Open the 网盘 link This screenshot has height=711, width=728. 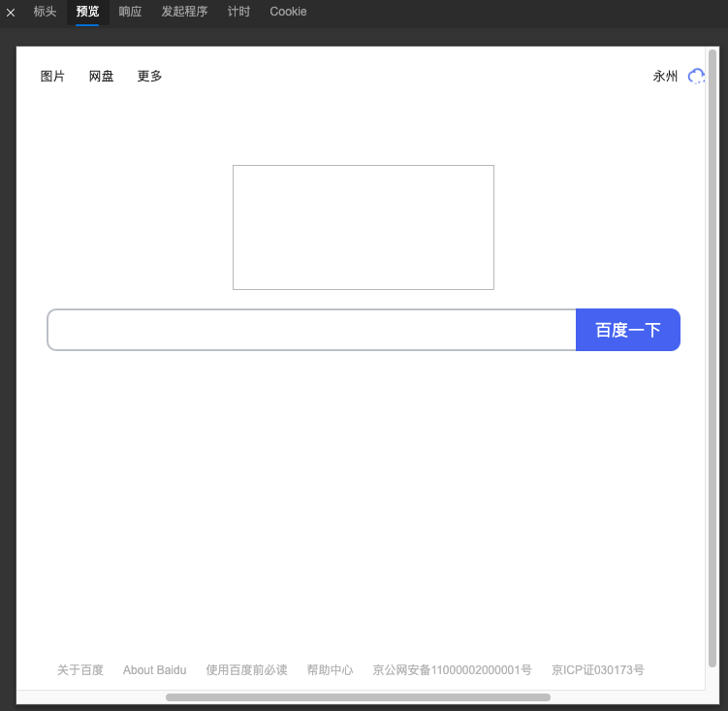(x=101, y=76)
